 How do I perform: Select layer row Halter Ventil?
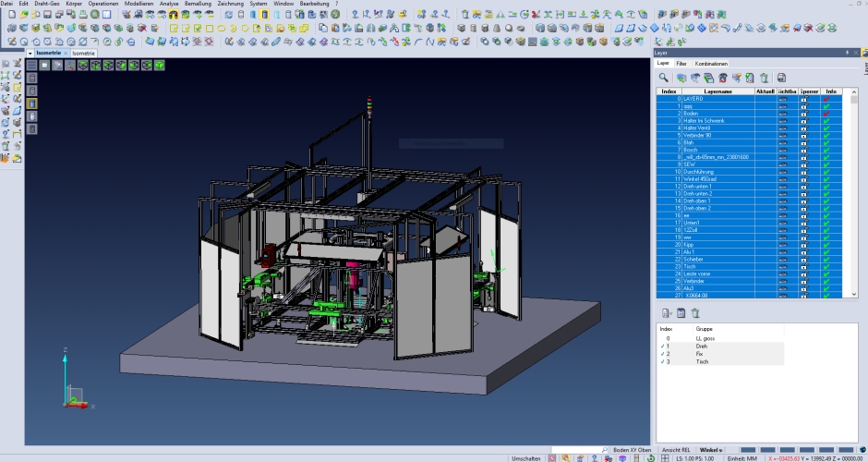[x=749, y=128]
